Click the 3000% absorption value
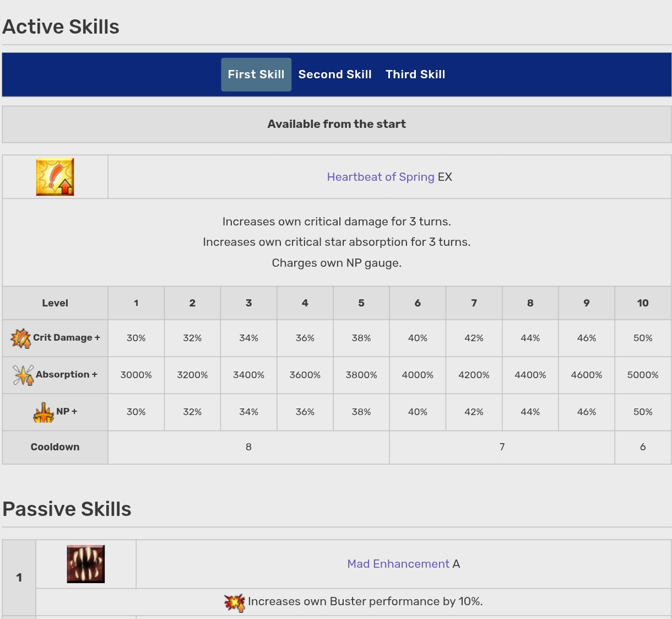Viewport: 672px width, 619px height. tap(136, 375)
